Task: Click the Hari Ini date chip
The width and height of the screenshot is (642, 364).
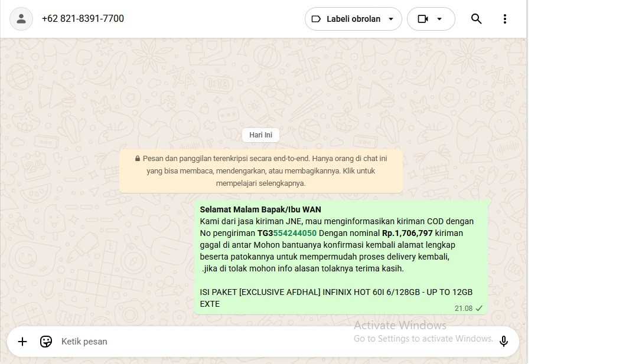Action: point(261,135)
